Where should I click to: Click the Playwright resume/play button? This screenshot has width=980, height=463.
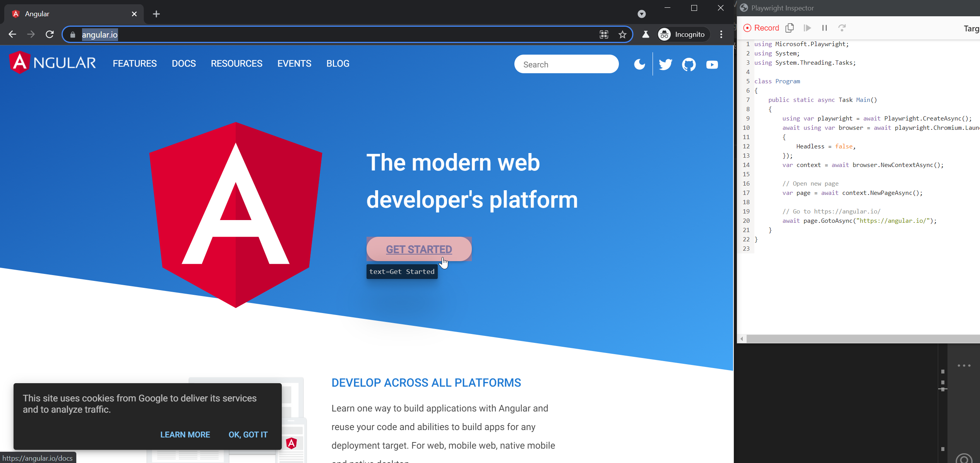(x=807, y=28)
